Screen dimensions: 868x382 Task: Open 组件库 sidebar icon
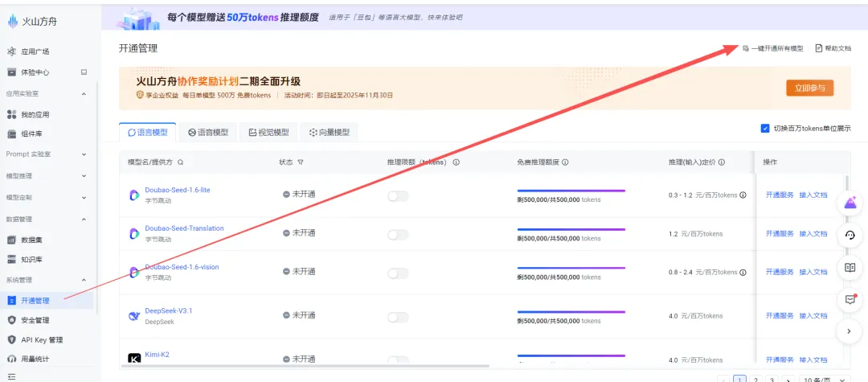coord(11,133)
